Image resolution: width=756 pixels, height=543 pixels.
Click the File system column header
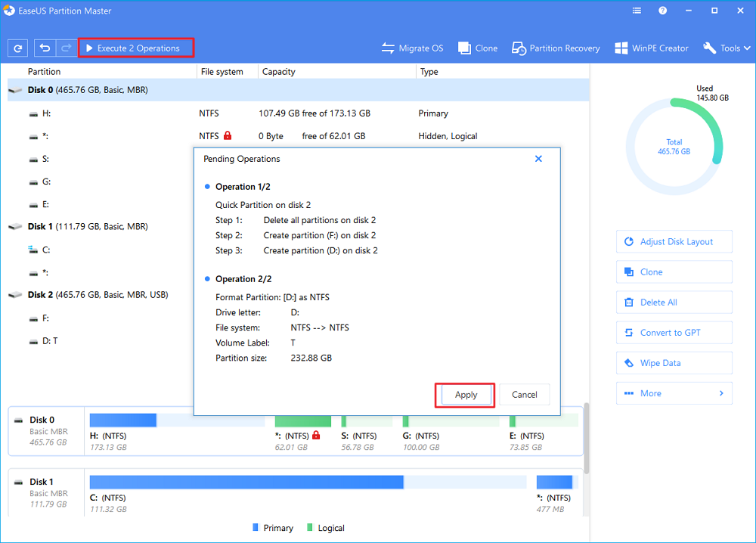coord(222,71)
